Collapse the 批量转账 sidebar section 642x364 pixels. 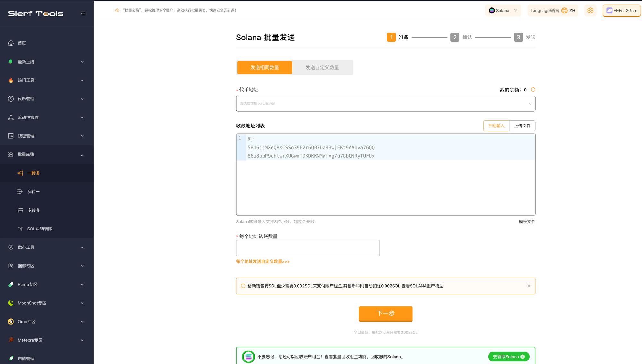coord(47,155)
